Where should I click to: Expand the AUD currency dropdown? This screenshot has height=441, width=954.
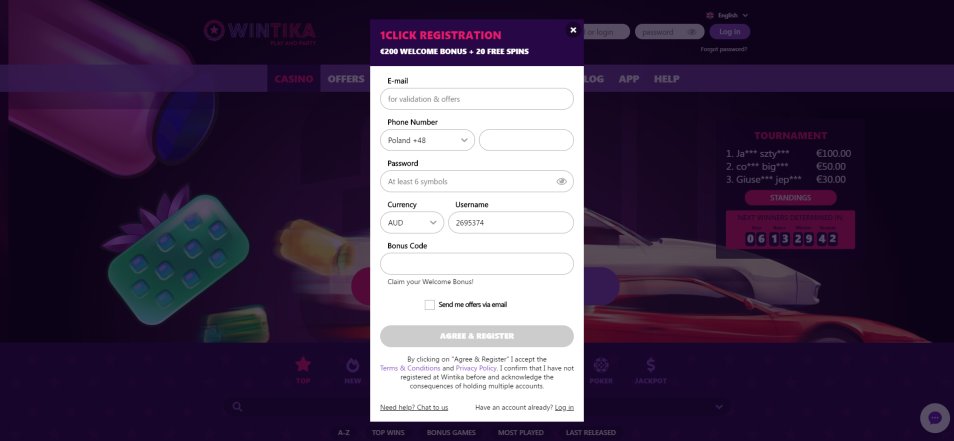(412, 223)
